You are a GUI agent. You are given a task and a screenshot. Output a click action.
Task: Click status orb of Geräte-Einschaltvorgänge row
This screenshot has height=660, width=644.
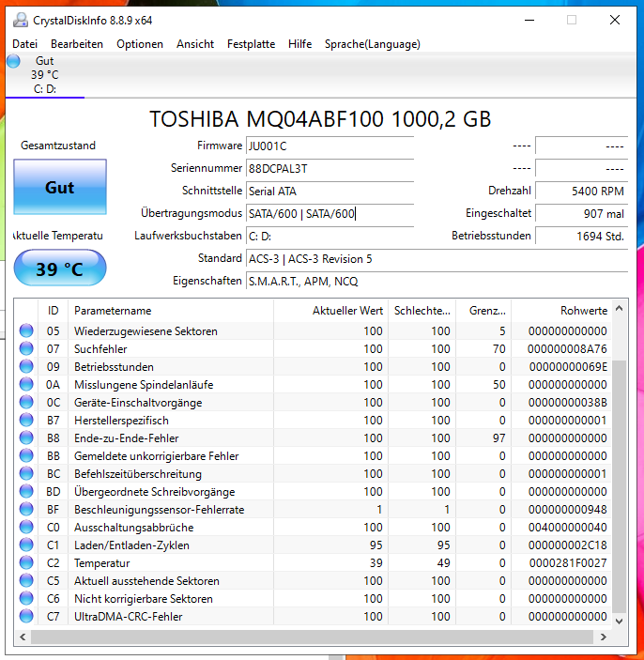pos(26,403)
